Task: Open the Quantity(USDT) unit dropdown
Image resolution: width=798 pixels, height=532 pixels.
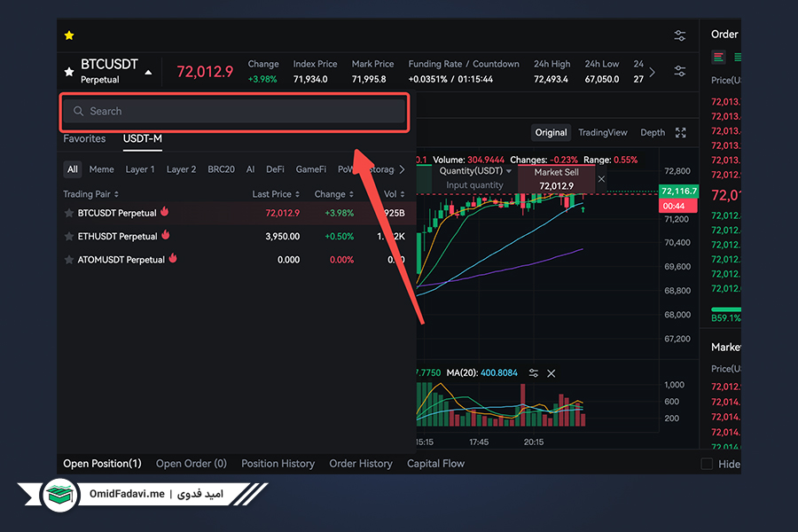Action: coord(508,171)
